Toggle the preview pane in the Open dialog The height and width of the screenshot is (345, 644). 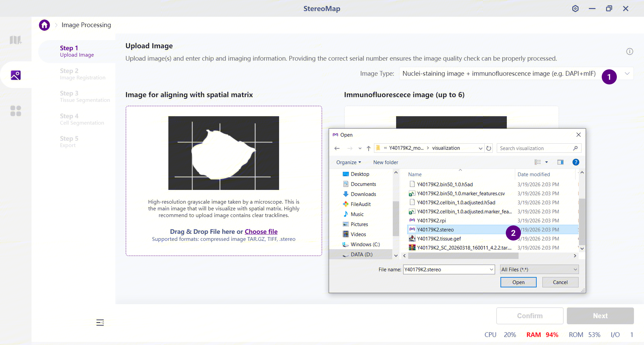[560, 162]
